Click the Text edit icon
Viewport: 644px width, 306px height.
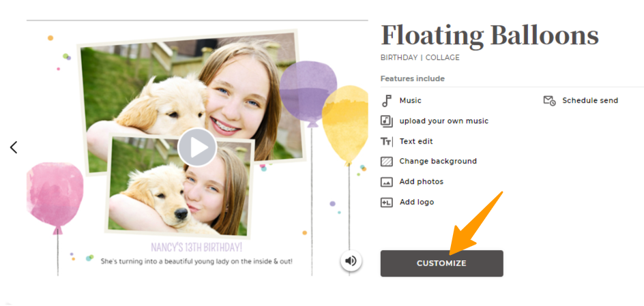pyautogui.click(x=387, y=142)
